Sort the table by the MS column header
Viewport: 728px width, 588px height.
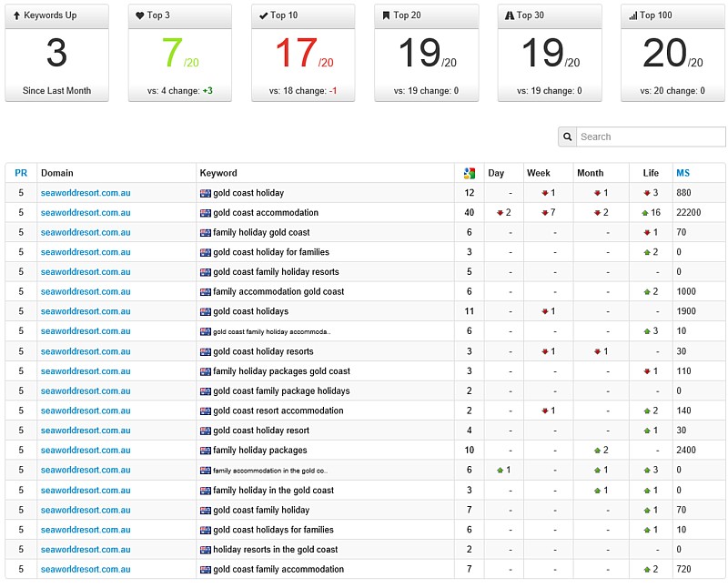click(x=683, y=173)
